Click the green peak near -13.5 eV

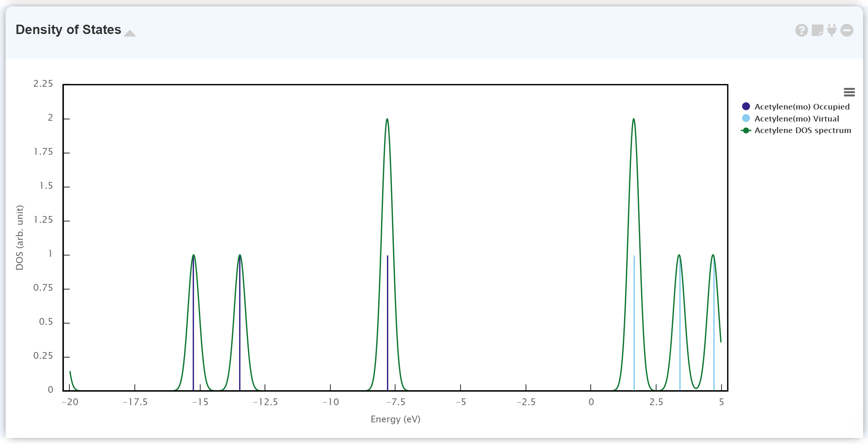pyautogui.click(x=240, y=256)
